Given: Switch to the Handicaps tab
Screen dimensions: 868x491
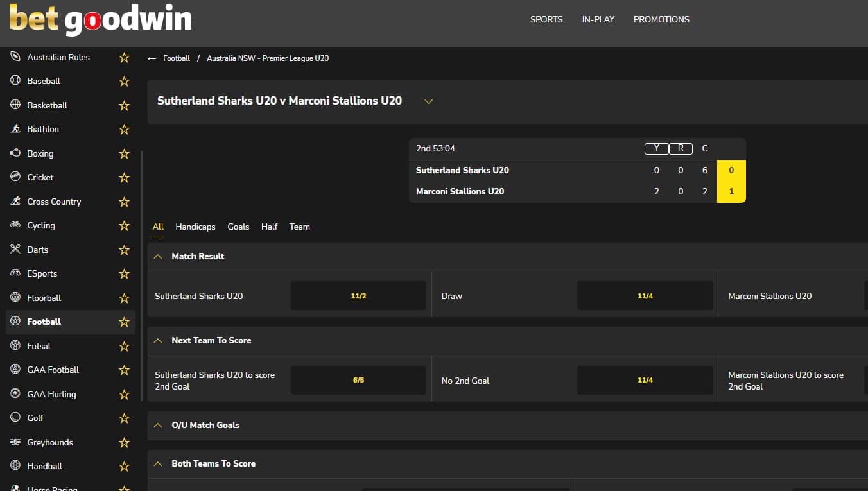Looking at the screenshot, I should (x=195, y=227).
